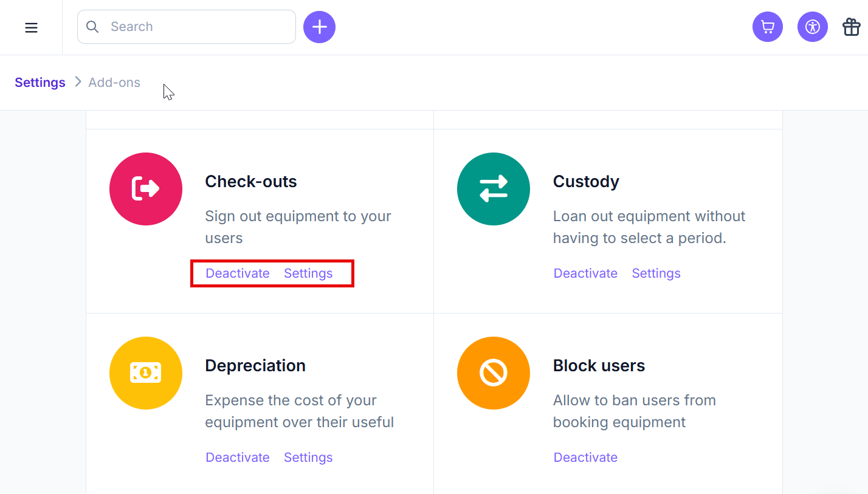Click the gift box icon
This screenshot has height=494, width=868.
[851, 27]
